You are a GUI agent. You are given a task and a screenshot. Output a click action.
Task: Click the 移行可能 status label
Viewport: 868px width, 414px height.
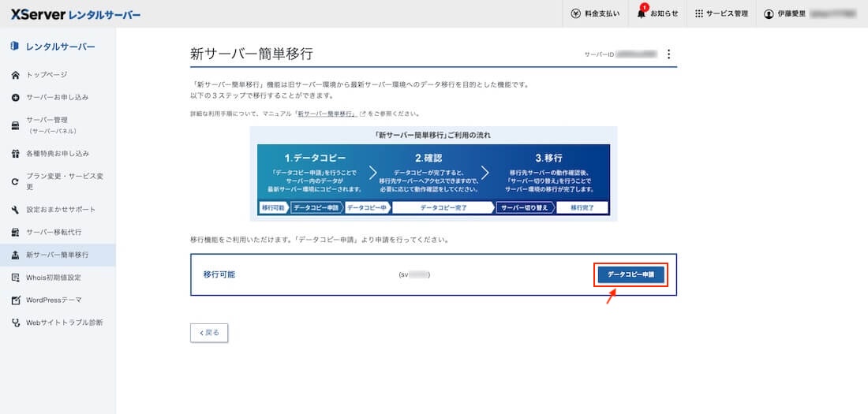[x=219, y=274]
